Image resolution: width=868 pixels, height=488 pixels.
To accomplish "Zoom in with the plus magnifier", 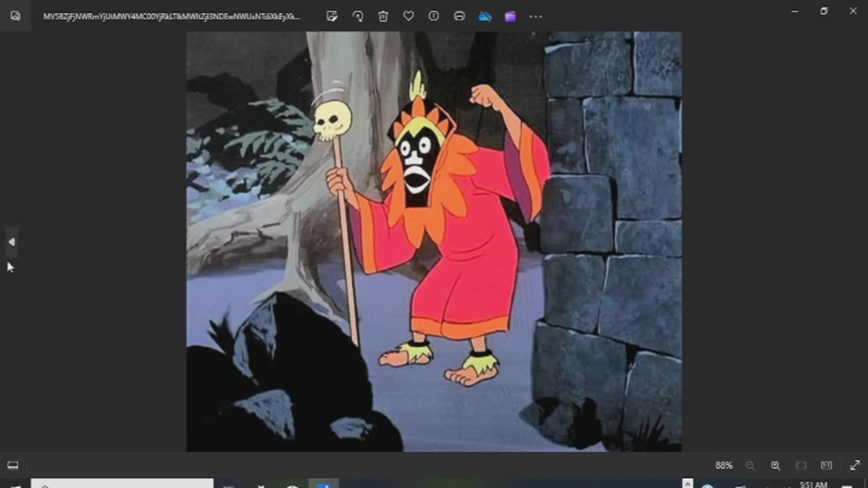I will 775,466.
